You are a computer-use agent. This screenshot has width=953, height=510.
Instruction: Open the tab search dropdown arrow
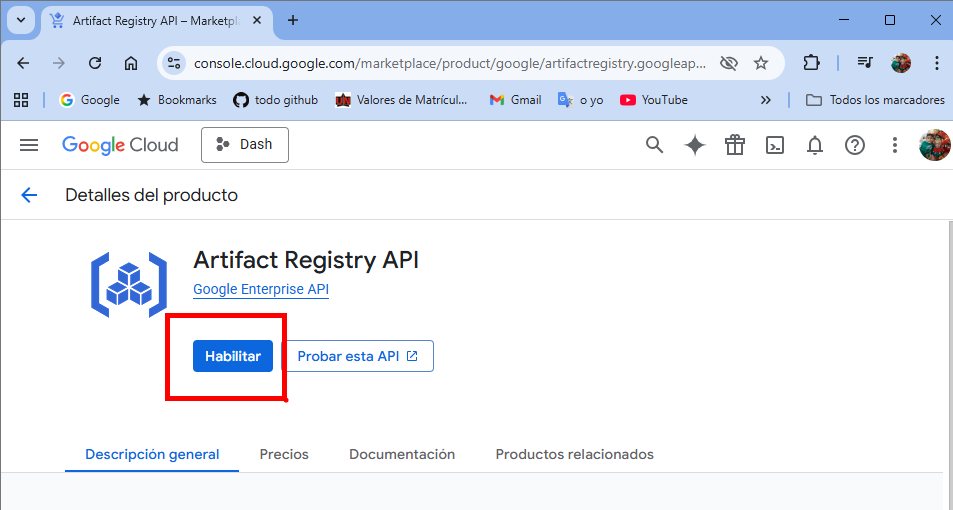click(21, 20)
